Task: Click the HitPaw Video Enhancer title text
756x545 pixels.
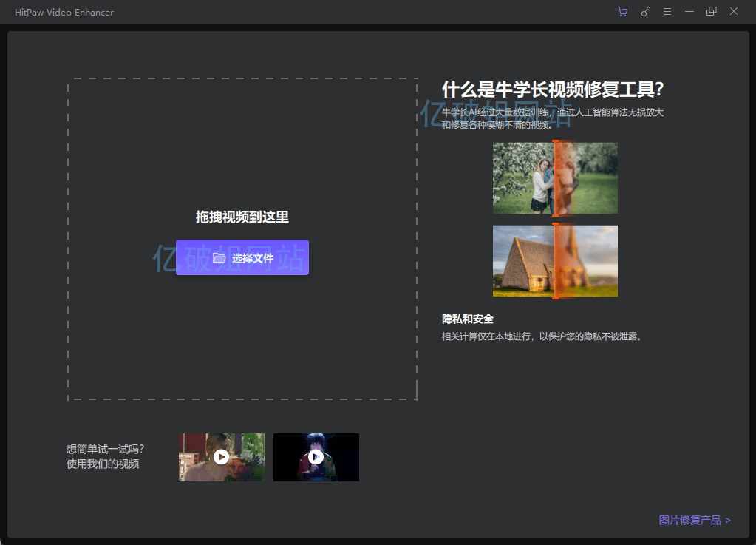Action: click(64, 13)
